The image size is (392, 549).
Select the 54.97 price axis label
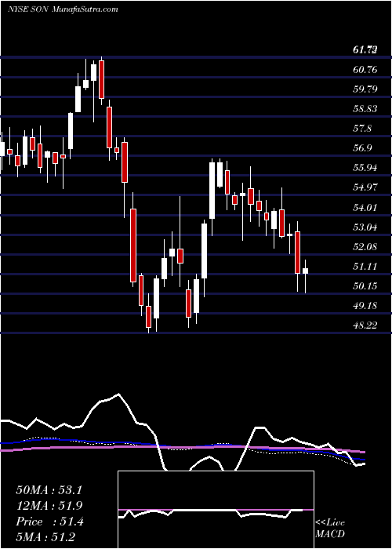[x=365, y=187]
